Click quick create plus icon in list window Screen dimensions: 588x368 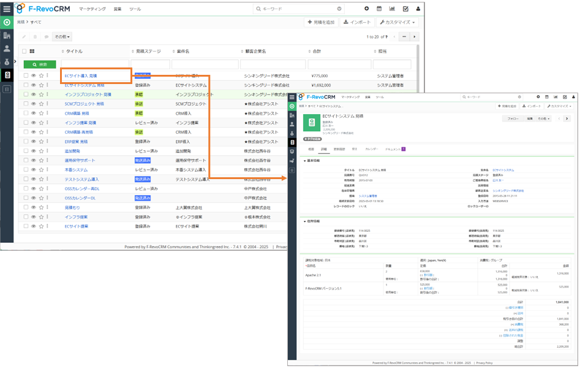(366, 9)
